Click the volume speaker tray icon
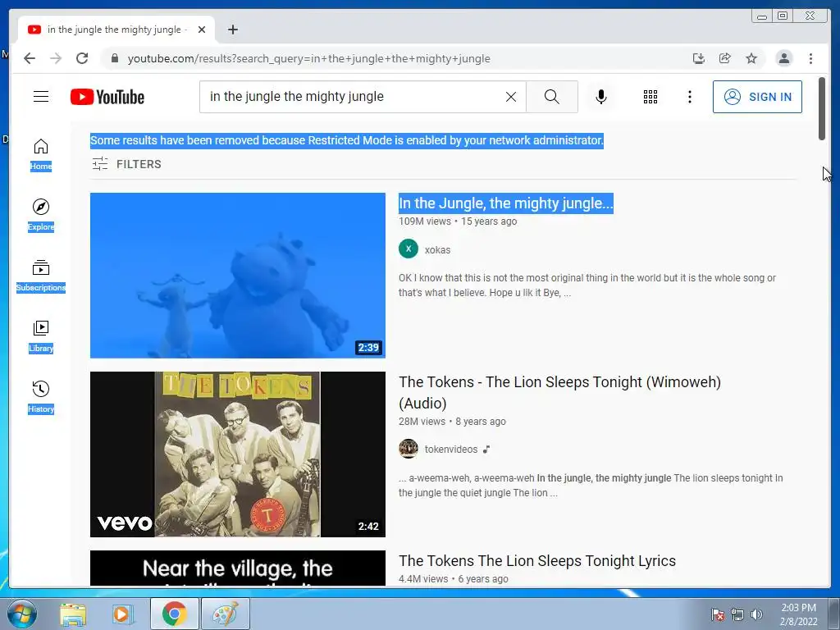The height and width of the screenshot is (630, 840). tap(756, 614)
